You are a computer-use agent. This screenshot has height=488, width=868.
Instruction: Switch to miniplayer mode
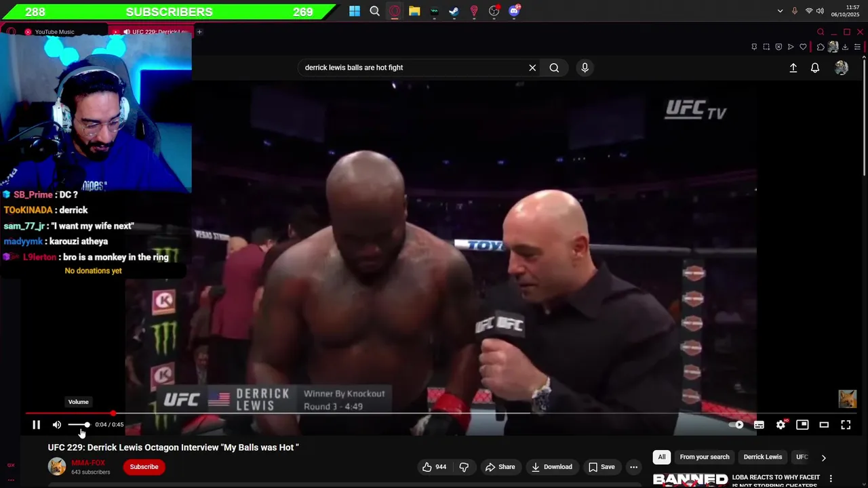(x=802, y=425)
